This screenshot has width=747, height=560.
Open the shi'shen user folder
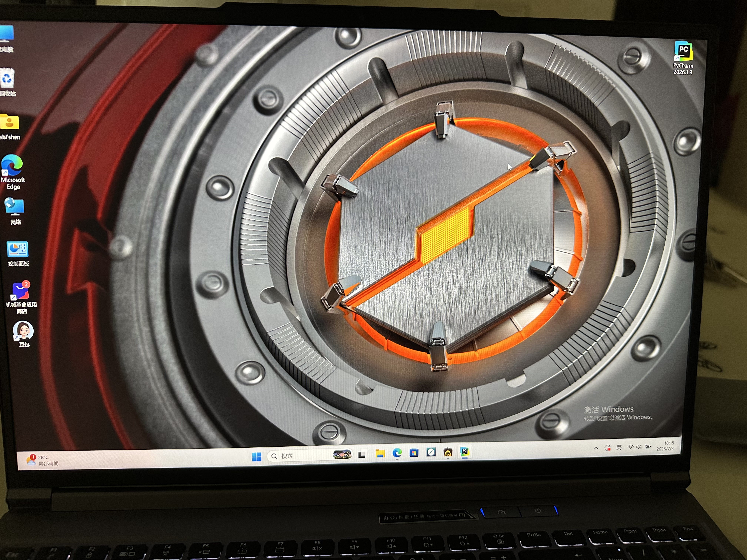[x=9, y=127]
